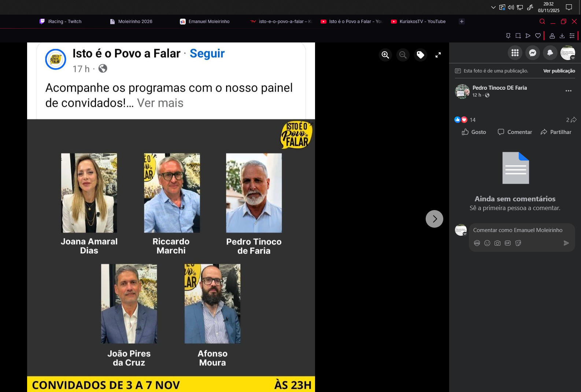Open the browser snapshot tool
The width and height of the screenshot is (581, 392).
point(518,36)
